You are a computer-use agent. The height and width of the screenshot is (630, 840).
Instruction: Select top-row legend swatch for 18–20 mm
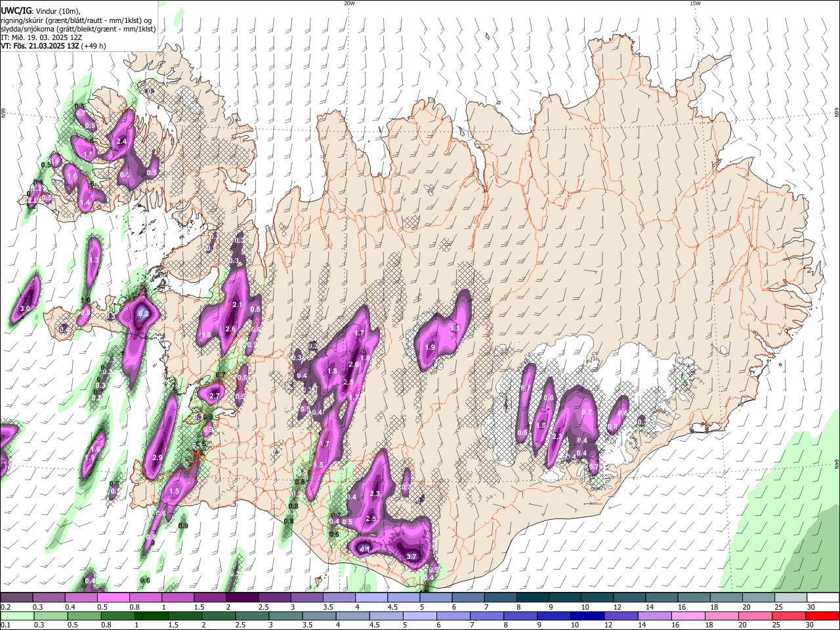[726, 598]
